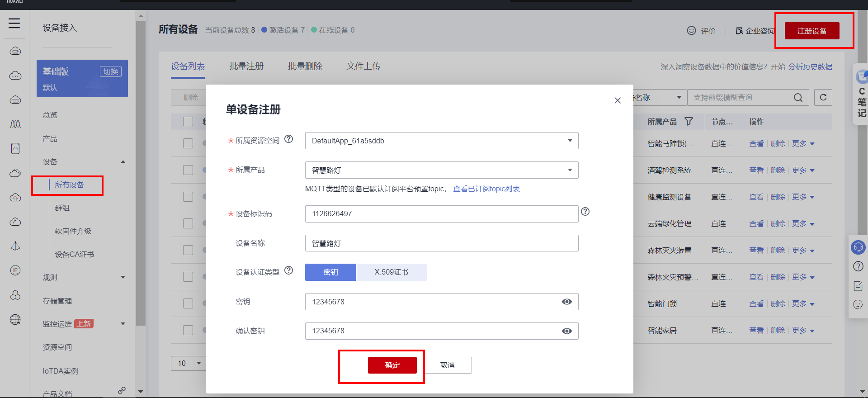Click the cloud with upload arrow sidebar icon

click(15, 198)
